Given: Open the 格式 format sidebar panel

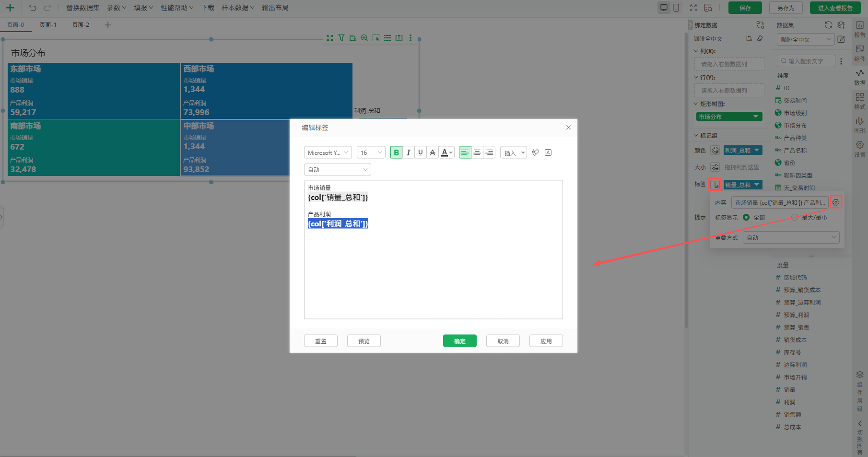Looking at the screenshot, I should click(859, 101).
